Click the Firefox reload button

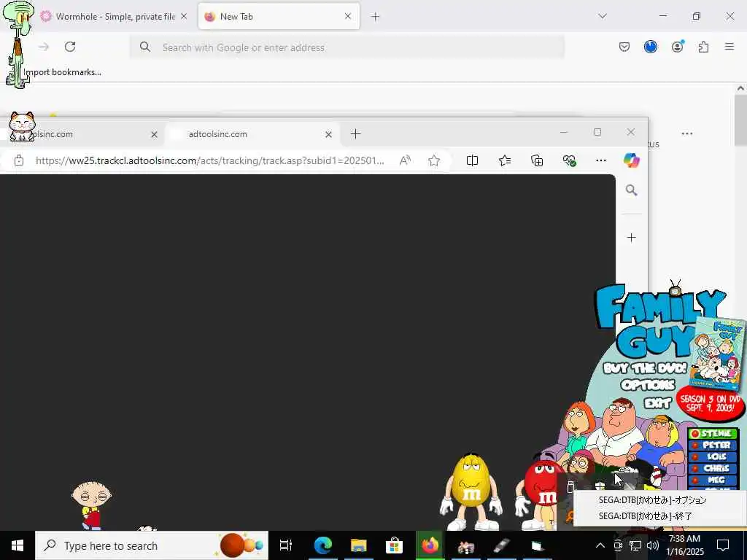(70, 47)
